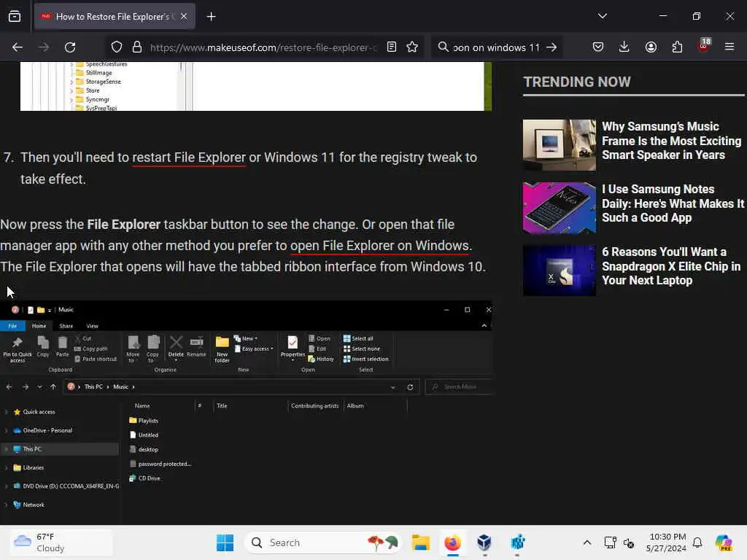Image resolution: width=747 pixels, height=560 pixels.
Task: Submit search with the go arrow
Action: [551, 47]
